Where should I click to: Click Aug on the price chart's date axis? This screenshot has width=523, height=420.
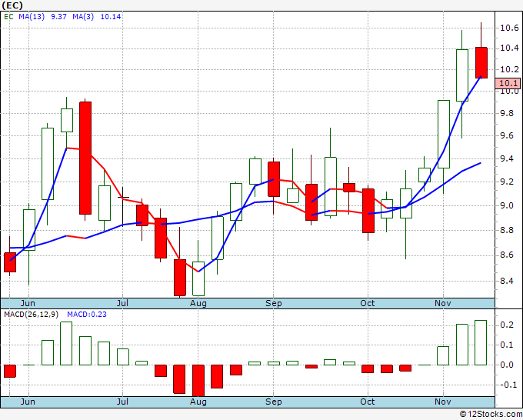tap(198, 303)
